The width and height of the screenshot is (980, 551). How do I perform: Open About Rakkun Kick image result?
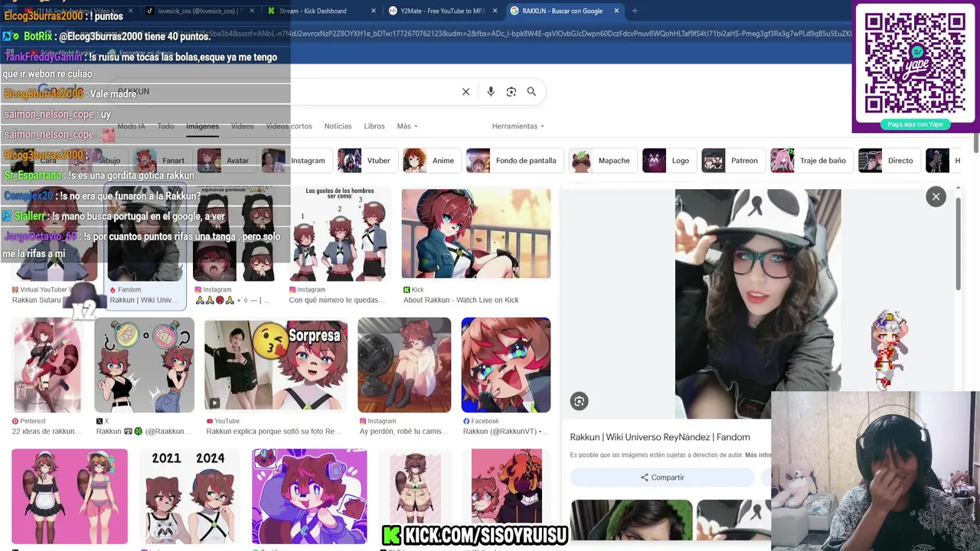pos(475,234)
